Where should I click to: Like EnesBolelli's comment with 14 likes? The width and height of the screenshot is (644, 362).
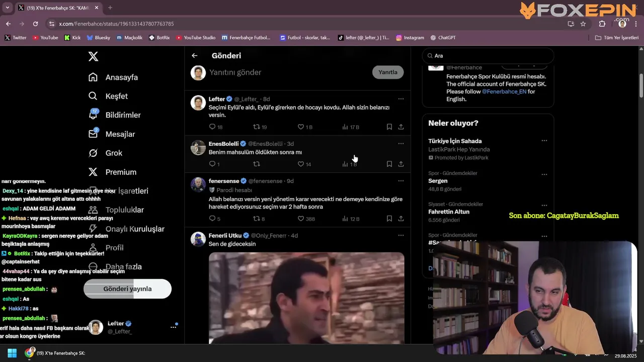click(304, 164)
